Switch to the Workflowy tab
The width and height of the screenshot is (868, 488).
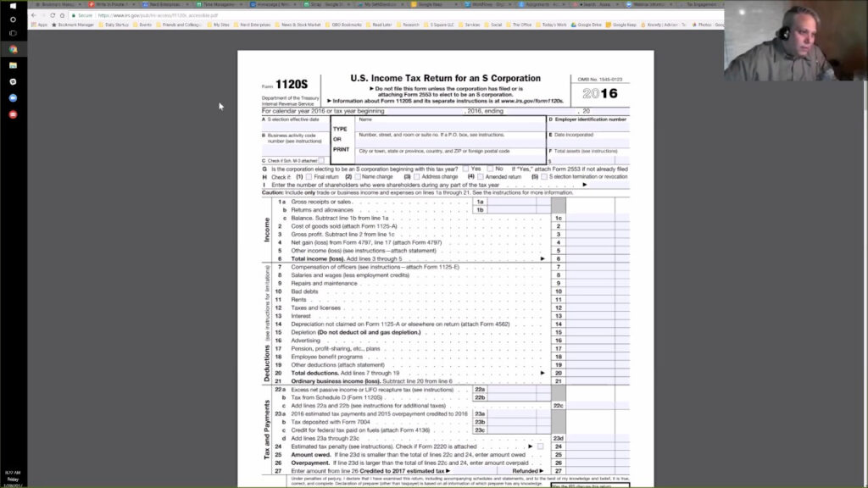point(487,4)
